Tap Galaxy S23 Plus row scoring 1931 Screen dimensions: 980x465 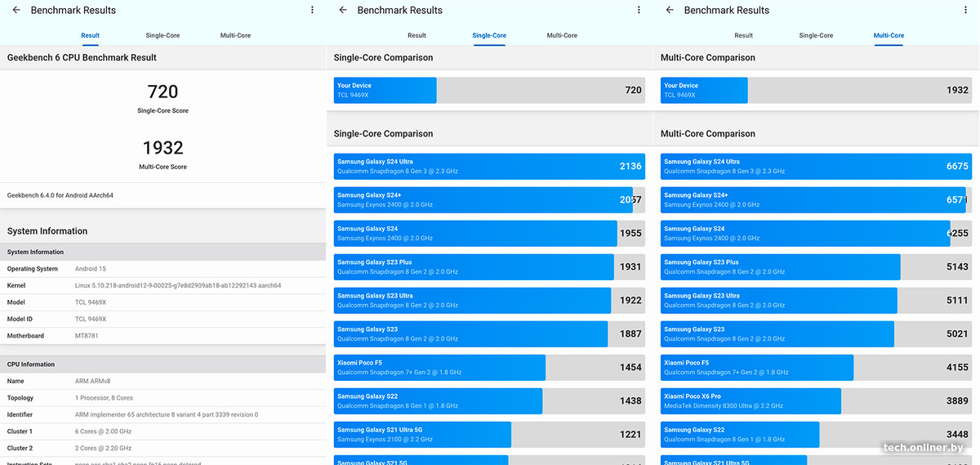tap(489, 266)
